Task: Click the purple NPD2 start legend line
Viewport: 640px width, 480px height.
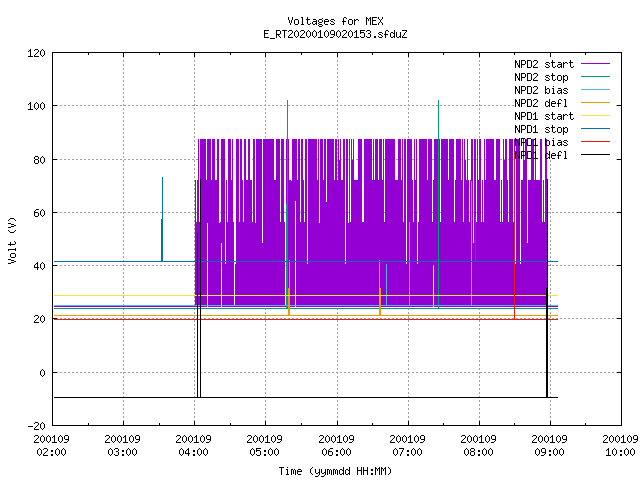Action: coord(595,64)
